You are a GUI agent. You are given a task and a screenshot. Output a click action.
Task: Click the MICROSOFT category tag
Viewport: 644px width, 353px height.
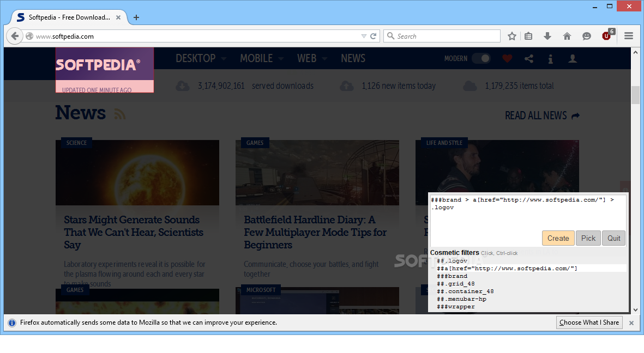[x=261, y=290]
